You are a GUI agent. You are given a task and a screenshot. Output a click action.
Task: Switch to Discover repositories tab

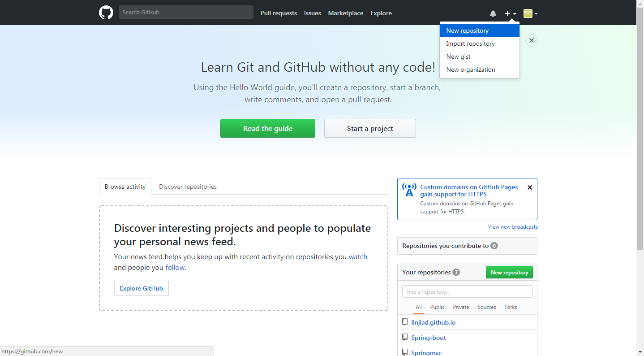(188, 187)
